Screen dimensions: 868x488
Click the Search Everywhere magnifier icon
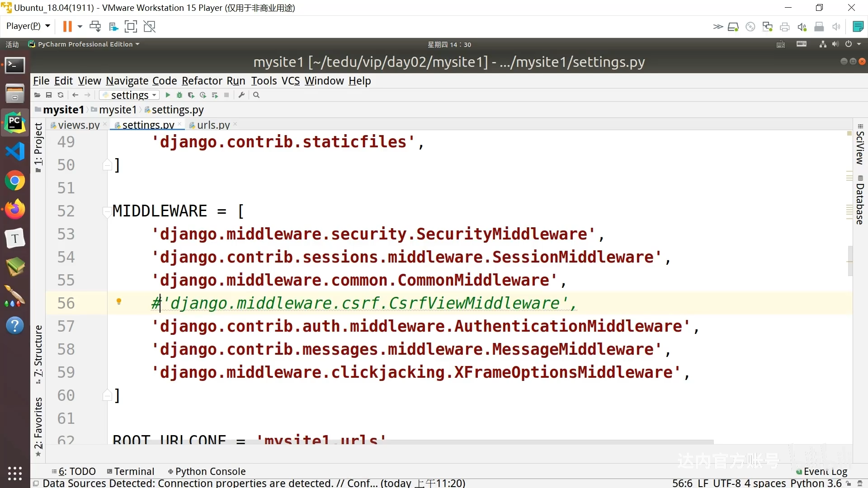coord(256,95)
